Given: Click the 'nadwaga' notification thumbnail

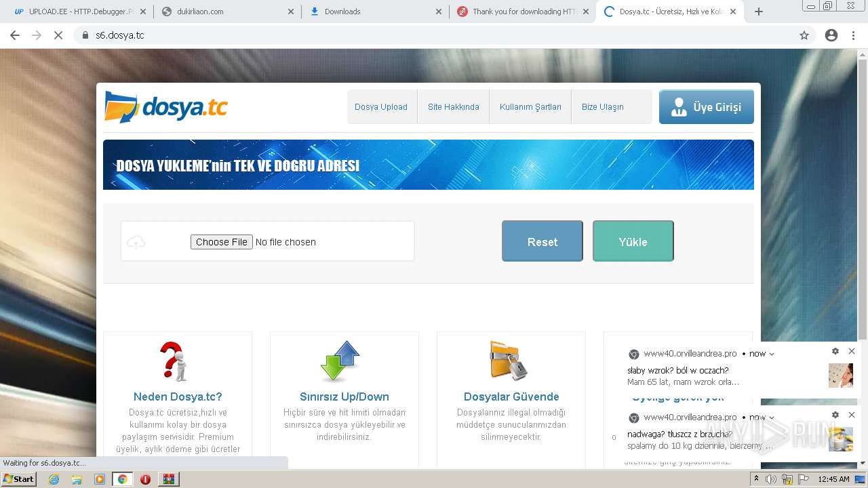Looking at the screenshot, I should pyautogui.click(x=841, y=439).
